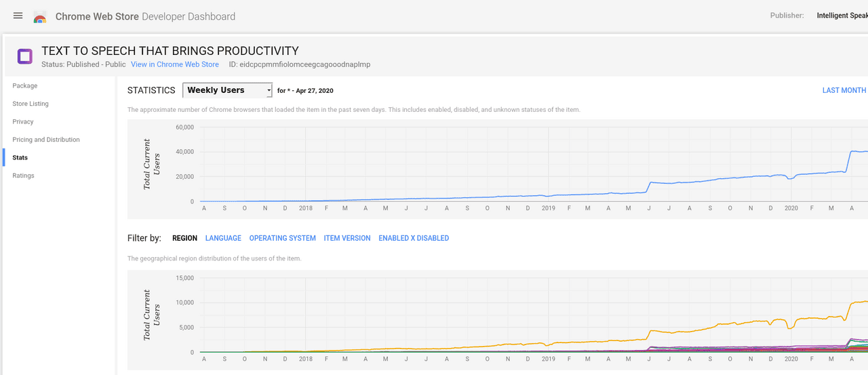Open Pricing and Distribution page
Screen dimensions: 868x375
[46, 140]
